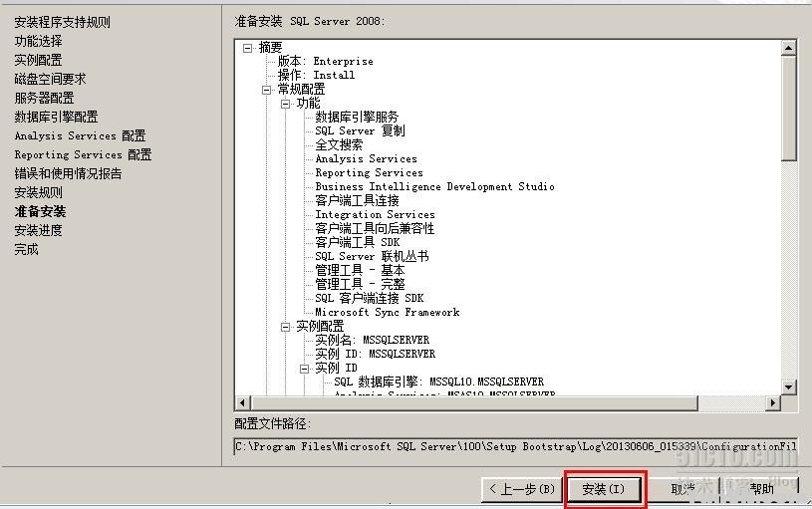The width and height of the screenshot is (812, 509).
Task: Go back with 上一步(B) button
Action: [x=521, y=489]
